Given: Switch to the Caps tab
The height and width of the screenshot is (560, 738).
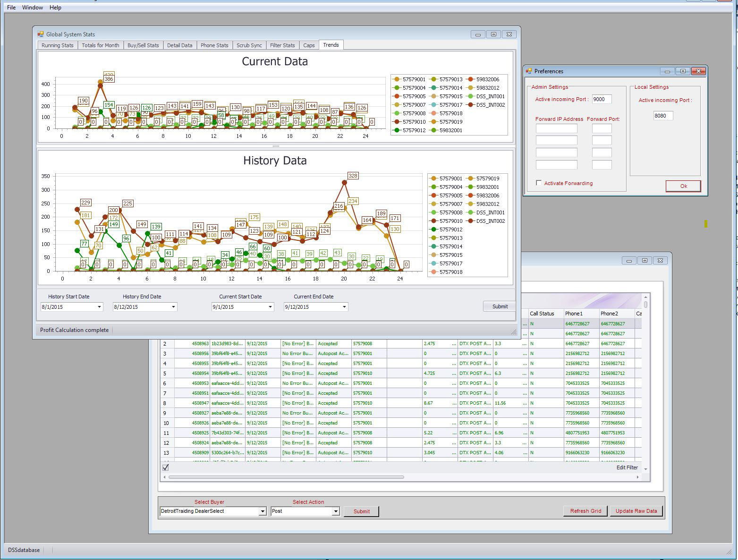Looking at the screenshot, I should coord(309,45).
